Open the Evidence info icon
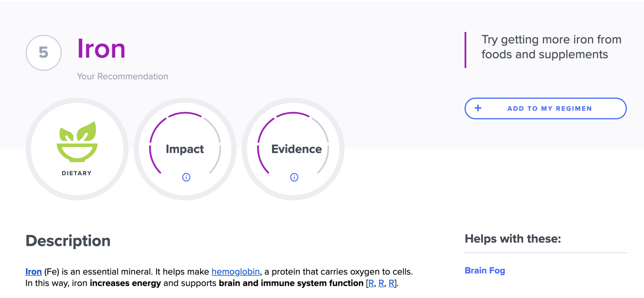The width and height of the screenshot is (644, 298). [x=294, y=177]
